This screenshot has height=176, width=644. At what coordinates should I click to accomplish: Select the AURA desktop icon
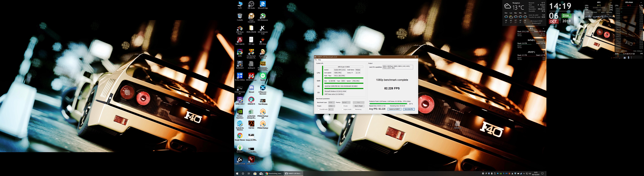[x=240, y=53]
